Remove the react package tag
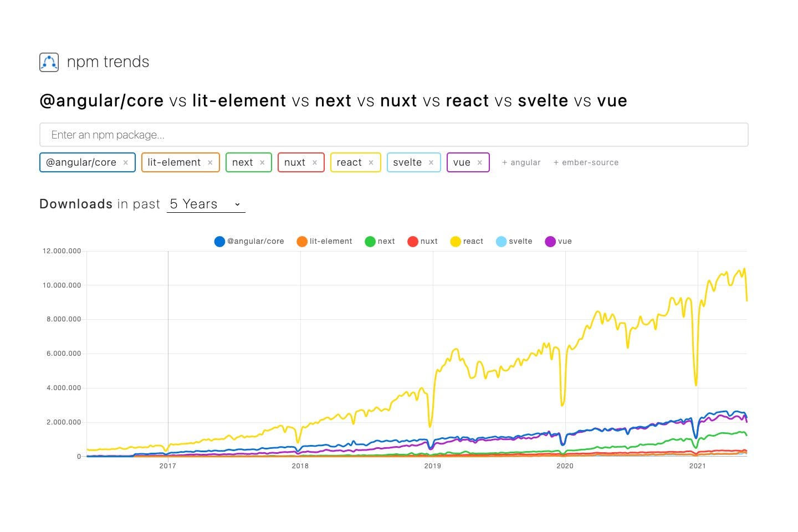This screenshot has width=798, height=532. coord(371,162)
